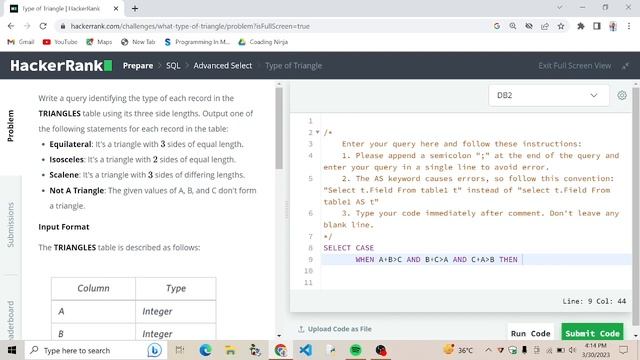Image resolution: width=640 pixels, height=360 pixels.
Task: Open the Coading Ninja bookmark
Action: [x=263, y=42]
